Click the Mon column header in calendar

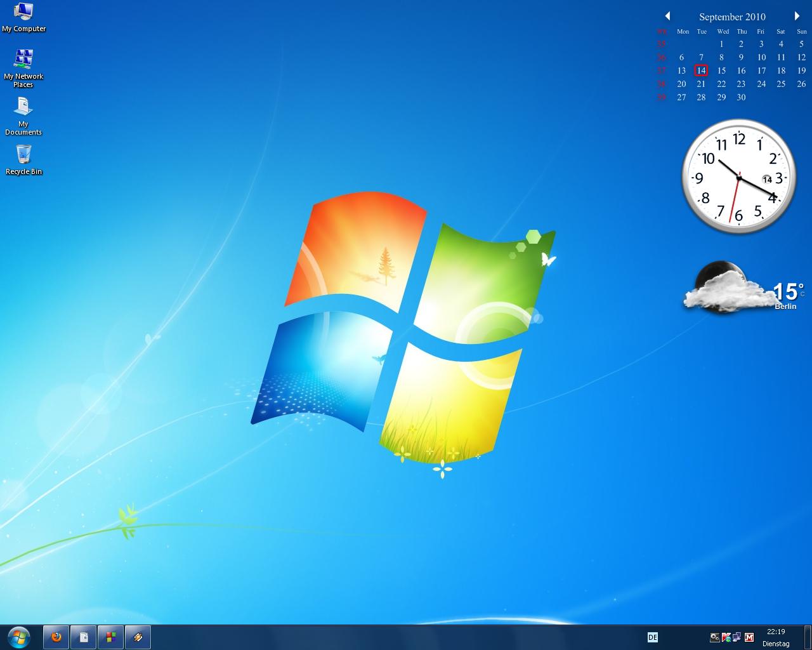coord(683,31)
